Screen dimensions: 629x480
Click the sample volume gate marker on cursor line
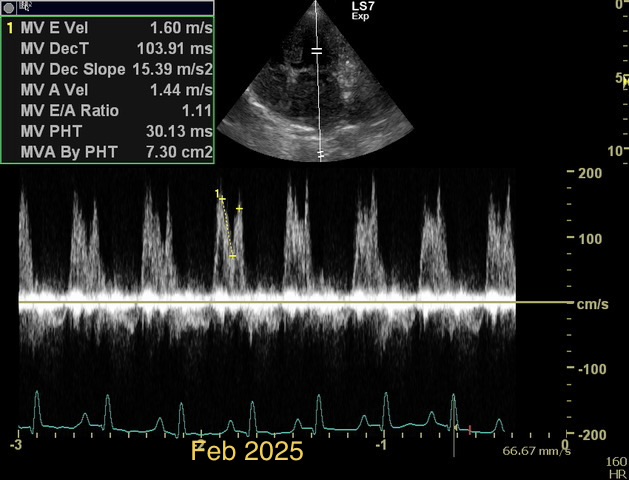coord(317,49)
